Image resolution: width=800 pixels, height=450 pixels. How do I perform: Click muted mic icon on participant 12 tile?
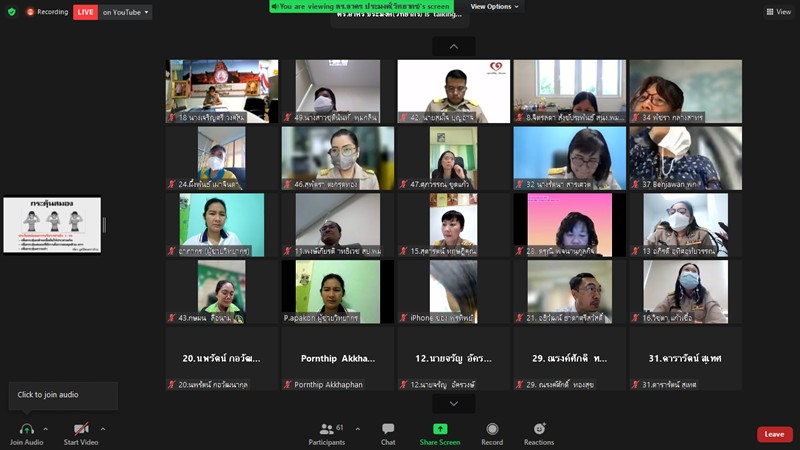404,385
